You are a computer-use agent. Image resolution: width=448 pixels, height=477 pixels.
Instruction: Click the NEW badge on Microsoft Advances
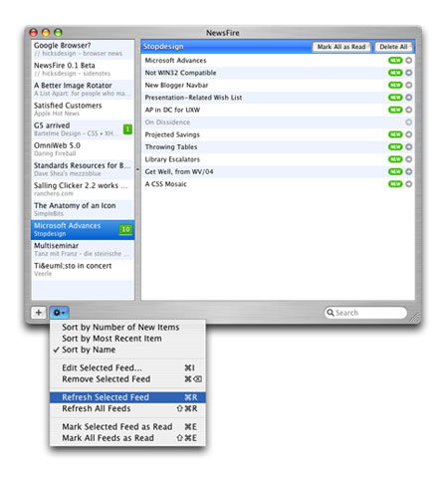(x=395, y=61)
